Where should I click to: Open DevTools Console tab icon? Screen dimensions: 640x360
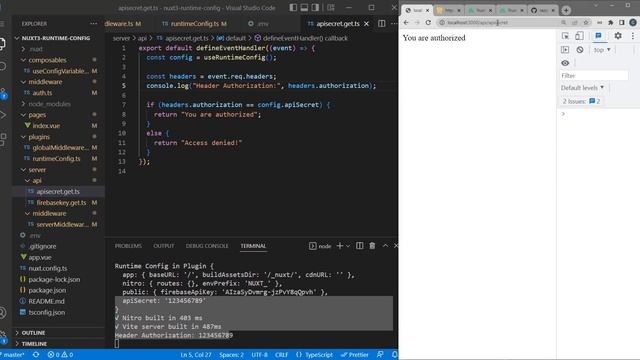(x=598, y=36)
